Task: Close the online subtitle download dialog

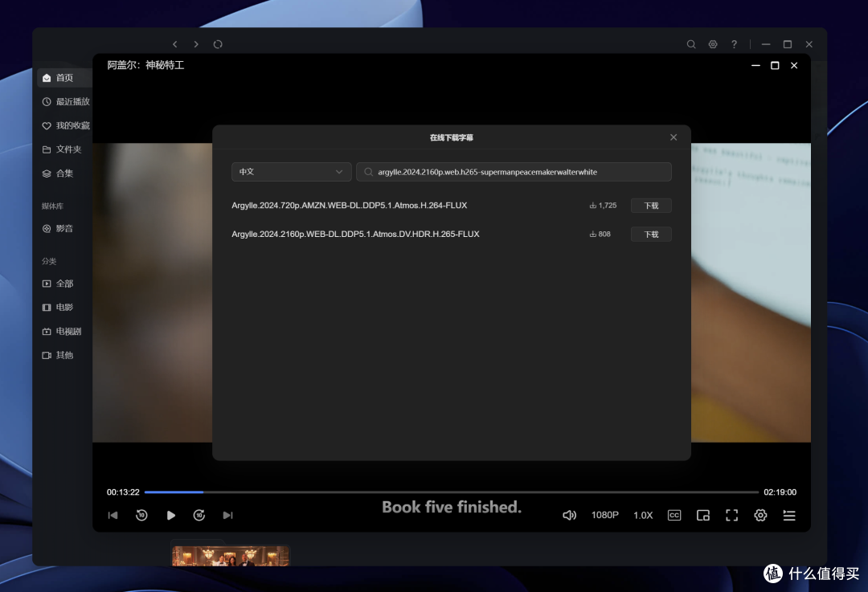Action: [x=674, y=137]
